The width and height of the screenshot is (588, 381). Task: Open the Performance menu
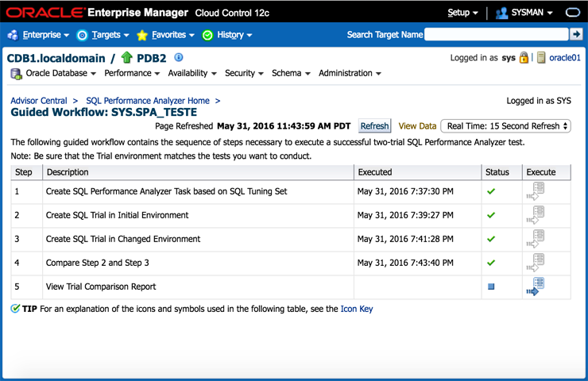point(132,73)
